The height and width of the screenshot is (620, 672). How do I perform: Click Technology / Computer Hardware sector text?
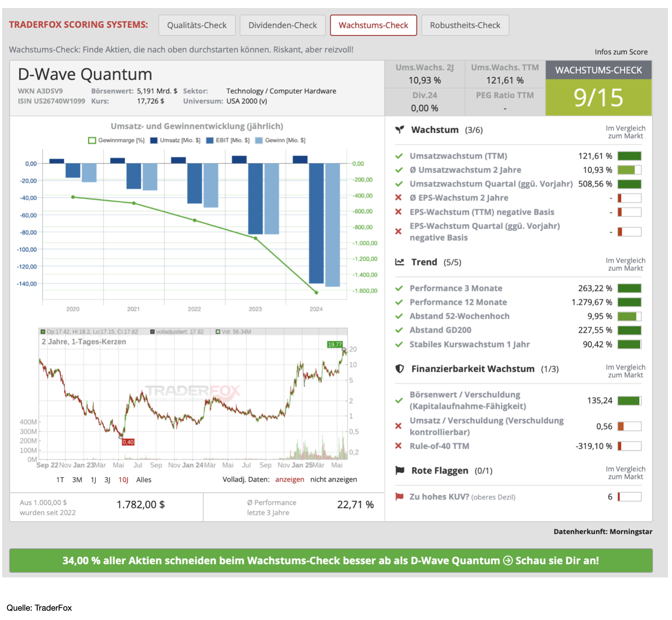[x=281, y=91]
